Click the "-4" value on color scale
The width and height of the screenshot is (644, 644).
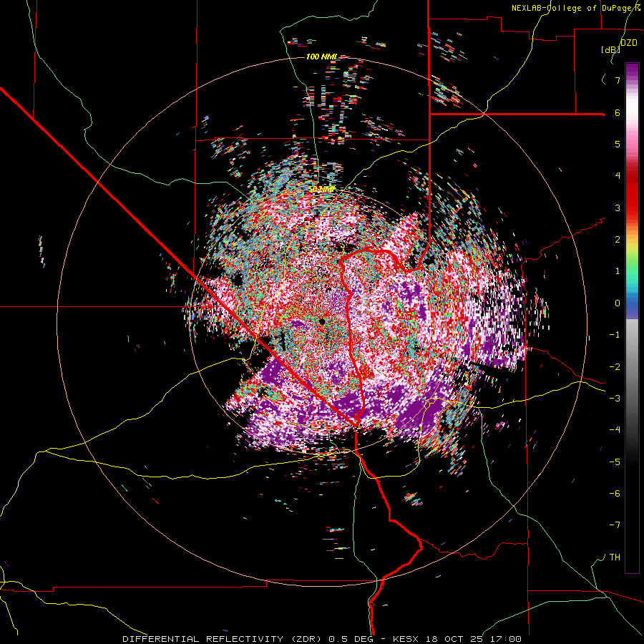click(x=615, y=430)
